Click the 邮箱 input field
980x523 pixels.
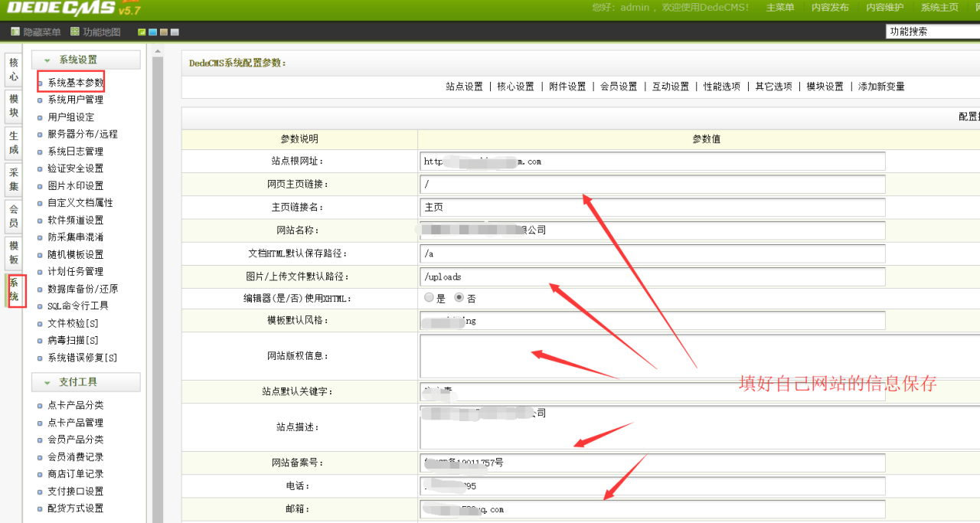(652, 508)
